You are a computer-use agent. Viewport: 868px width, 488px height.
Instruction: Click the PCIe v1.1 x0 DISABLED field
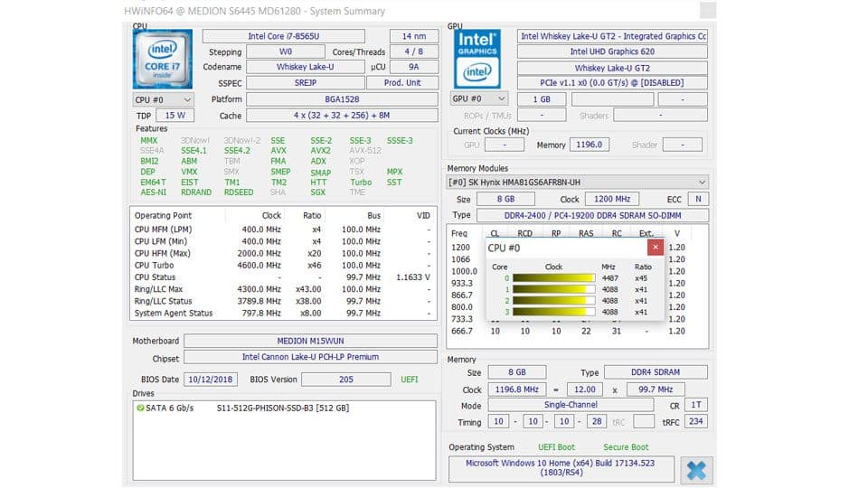pyautogui.click(x=612, y=82)
